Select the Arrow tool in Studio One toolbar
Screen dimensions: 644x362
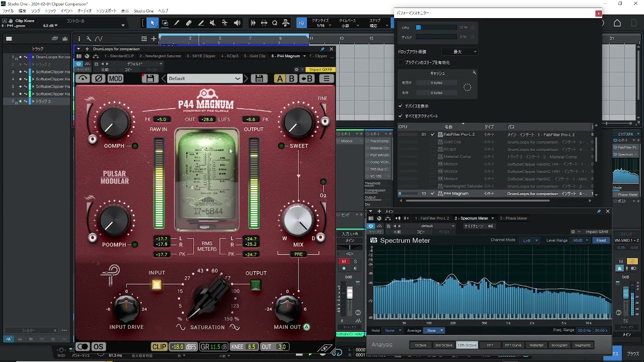tap(152, 23)
